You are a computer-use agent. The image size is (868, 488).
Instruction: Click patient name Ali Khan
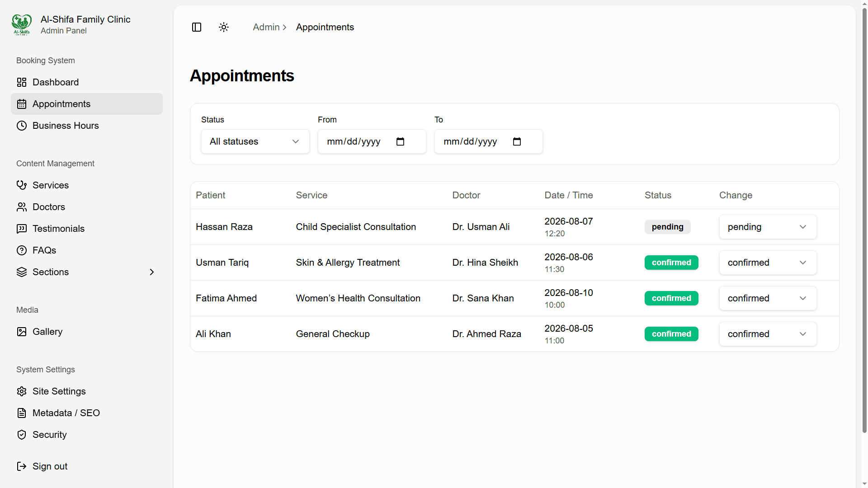point(213,334)
